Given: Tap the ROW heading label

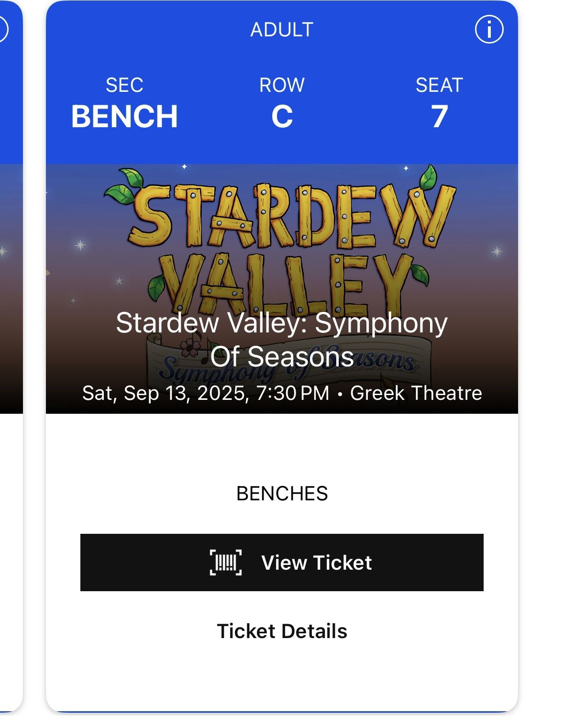Looking at the screenshot, I should [x=282, y=85].
